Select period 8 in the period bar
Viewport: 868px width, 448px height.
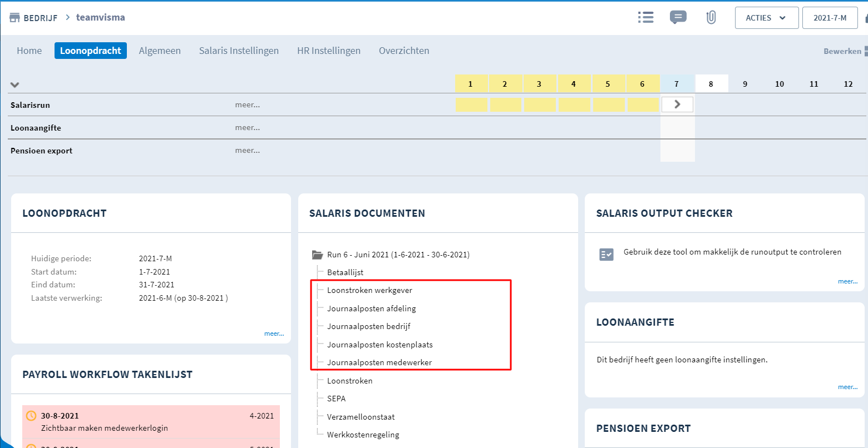pyautogui.click(x=711, y=83)
